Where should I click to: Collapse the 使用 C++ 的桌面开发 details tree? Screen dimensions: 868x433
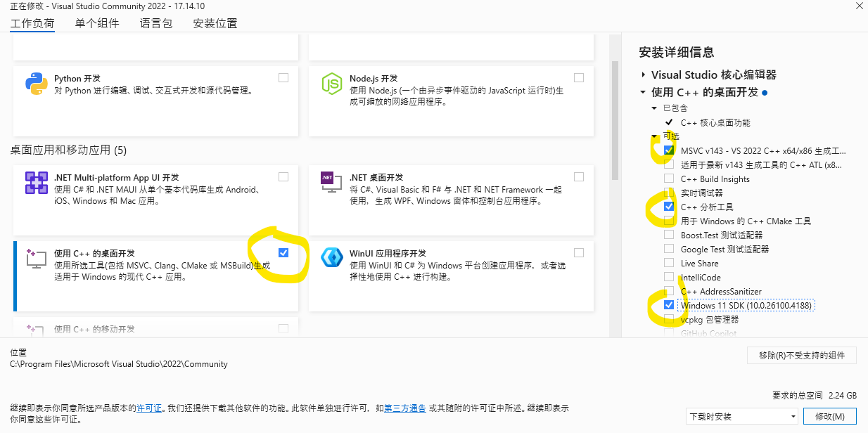click(x=643, y=92)
